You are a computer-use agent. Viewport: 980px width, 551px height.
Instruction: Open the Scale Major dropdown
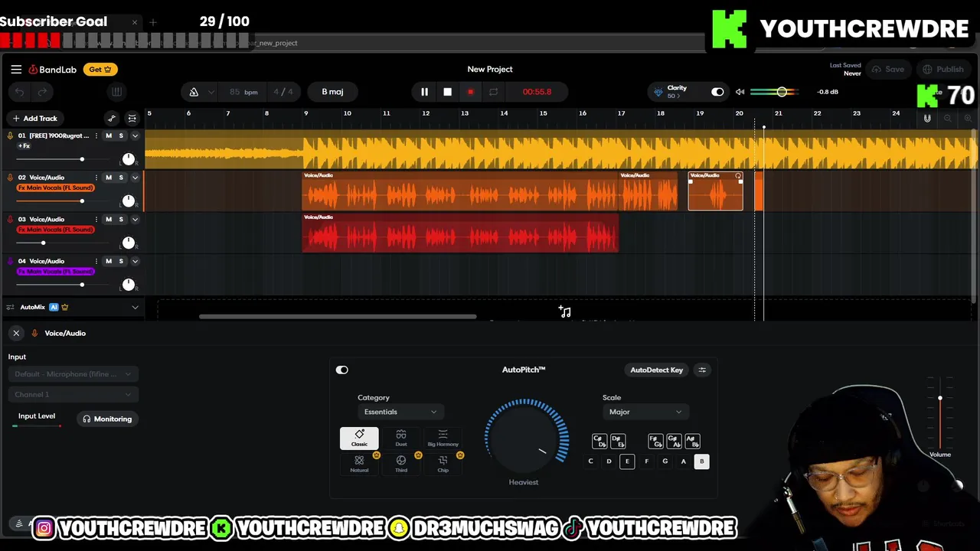(x=645, y=412)
